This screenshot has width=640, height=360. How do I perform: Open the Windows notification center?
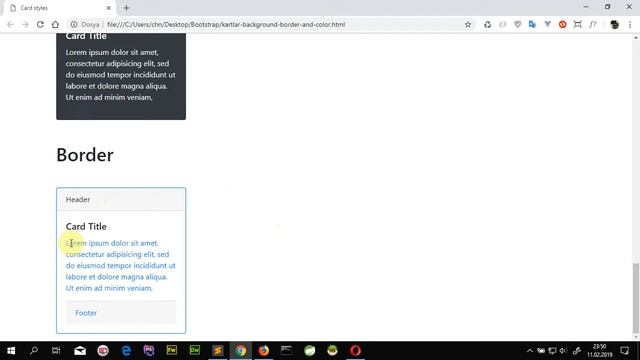(x=624, y=351)
